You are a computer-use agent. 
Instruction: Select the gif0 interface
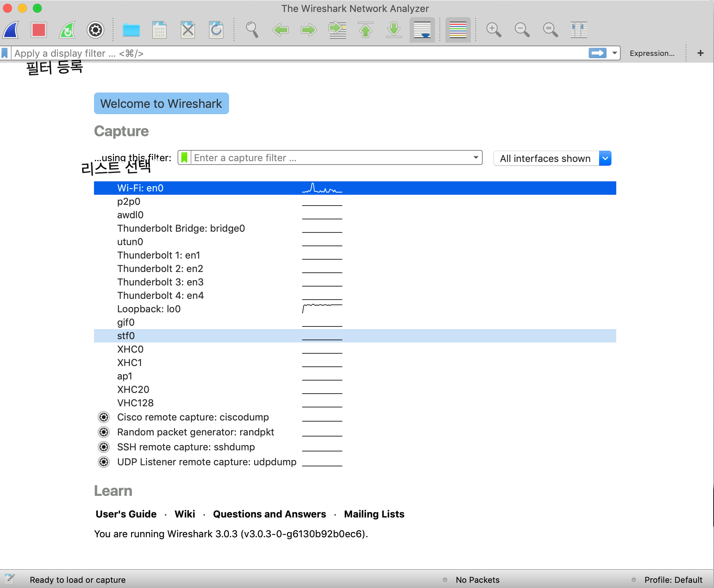355,322
